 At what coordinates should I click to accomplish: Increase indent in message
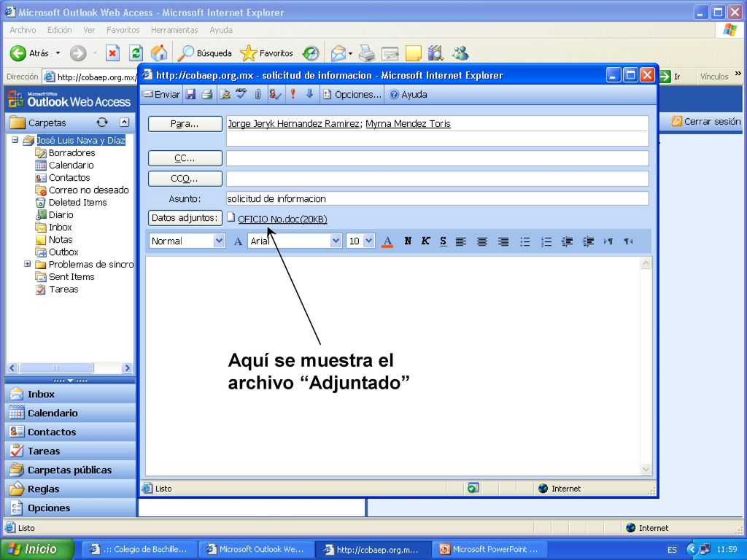coord(589,241)
